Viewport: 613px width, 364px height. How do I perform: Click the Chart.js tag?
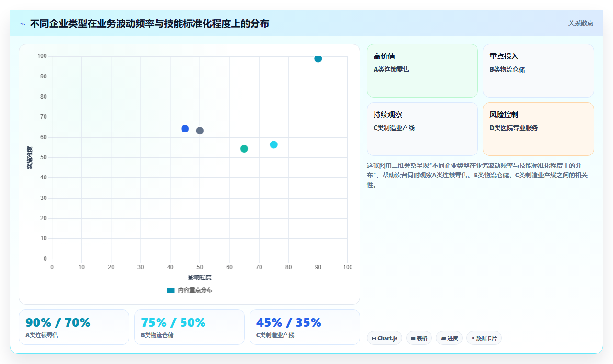[385, 338]
